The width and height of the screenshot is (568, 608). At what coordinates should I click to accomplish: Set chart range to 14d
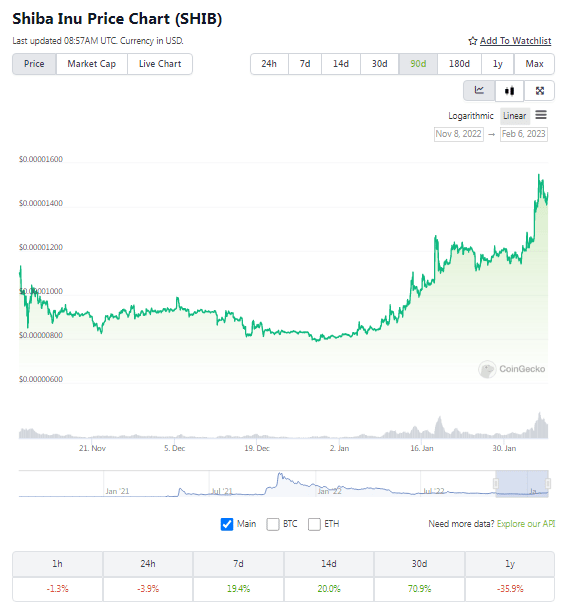click(341, 64)
